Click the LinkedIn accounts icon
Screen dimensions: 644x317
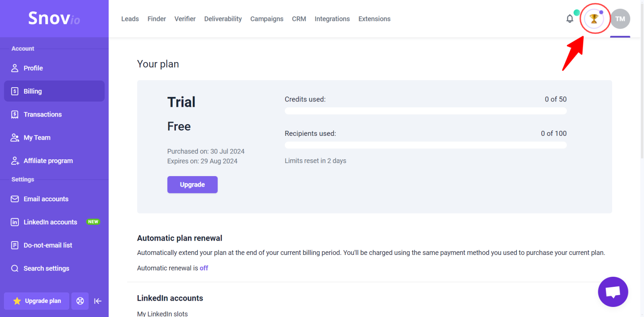pyautogui.click(x=15, y=222)
